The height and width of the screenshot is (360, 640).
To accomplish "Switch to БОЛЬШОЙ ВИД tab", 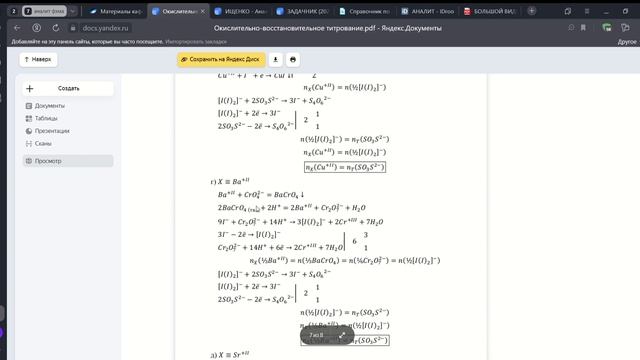I will click(491, 11).
